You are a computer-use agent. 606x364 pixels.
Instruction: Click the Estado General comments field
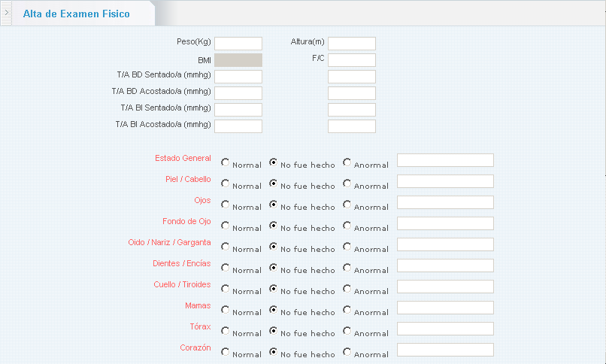tap(445, 160)
